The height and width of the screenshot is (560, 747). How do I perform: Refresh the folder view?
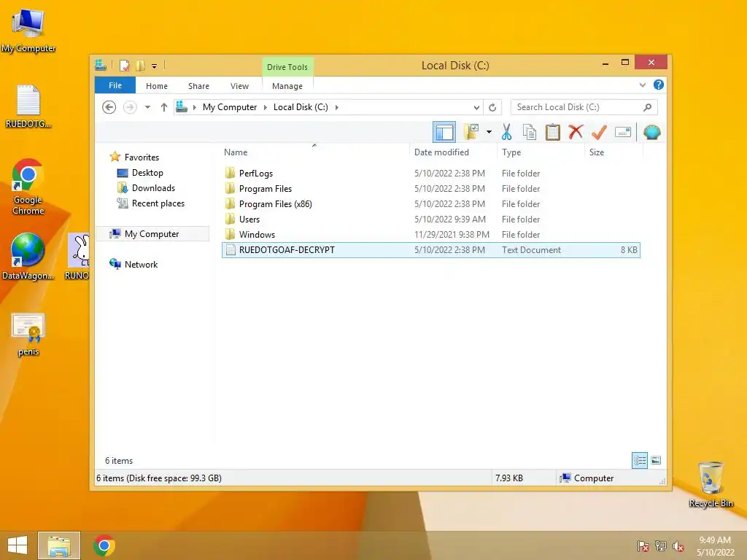492,108
